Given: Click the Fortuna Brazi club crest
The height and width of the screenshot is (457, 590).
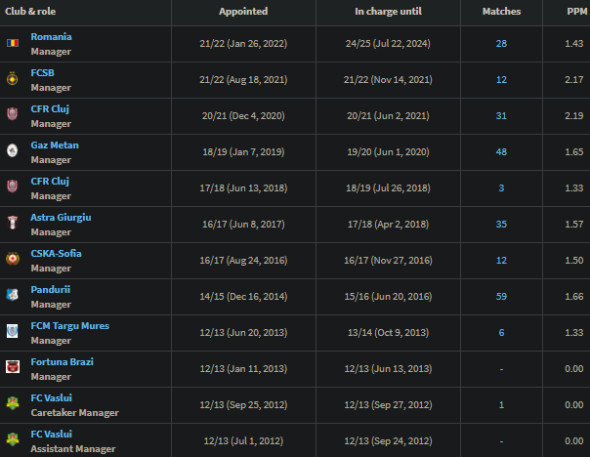Looking at the screenshot, I should click(x=12, y=367).
